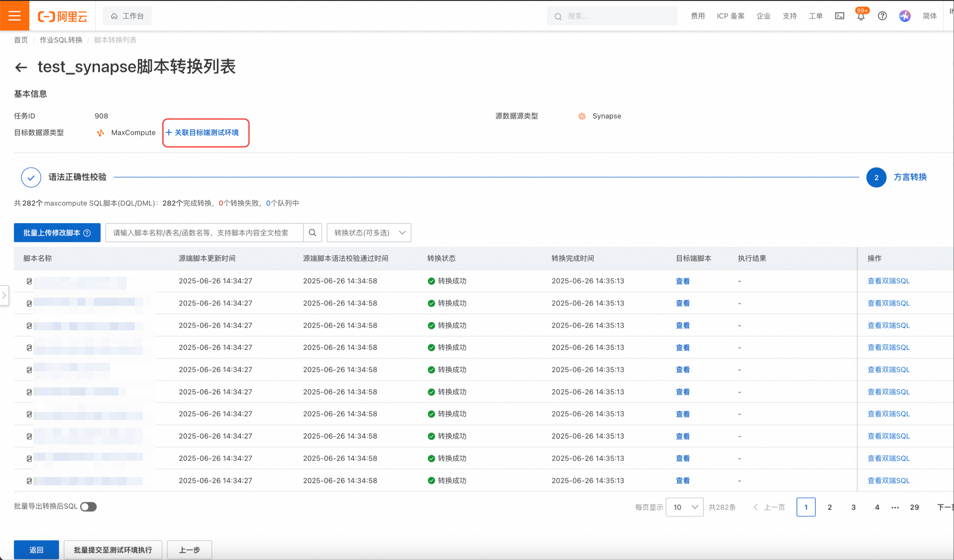This screenshot has width=954, height=560.
Task: Open 工单 menu in top bar
Action: click(x=815, y=16)
